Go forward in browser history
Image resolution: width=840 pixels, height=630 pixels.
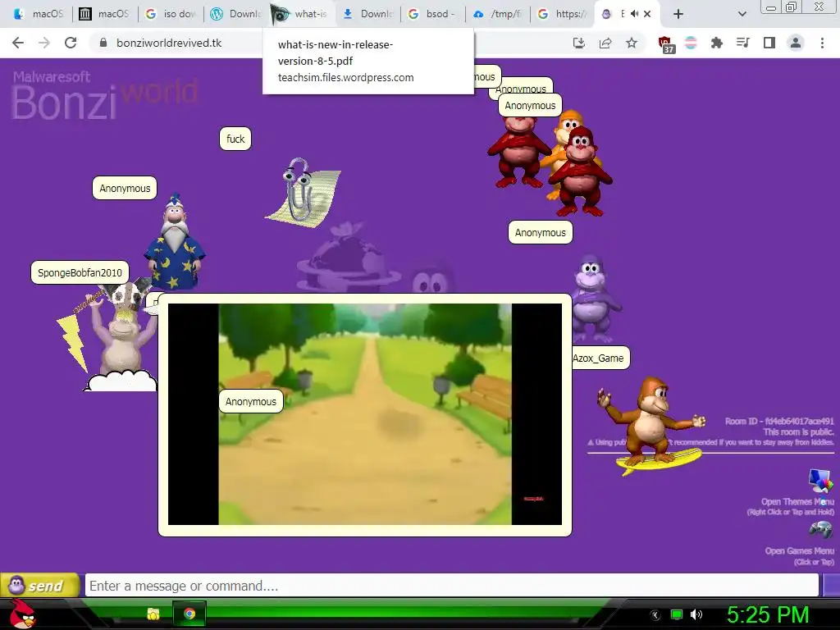[44, 43]
